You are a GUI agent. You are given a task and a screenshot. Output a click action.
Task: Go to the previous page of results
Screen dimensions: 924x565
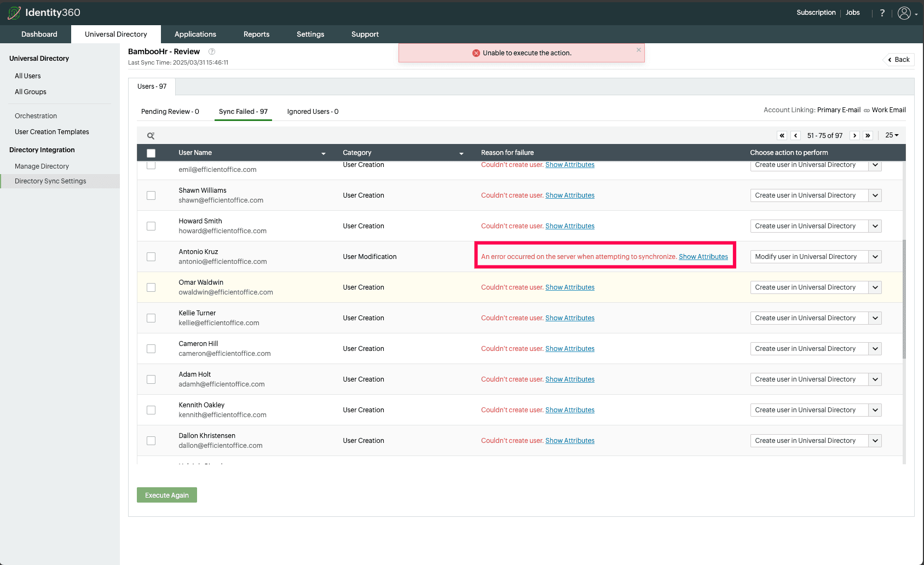[796, 136]
